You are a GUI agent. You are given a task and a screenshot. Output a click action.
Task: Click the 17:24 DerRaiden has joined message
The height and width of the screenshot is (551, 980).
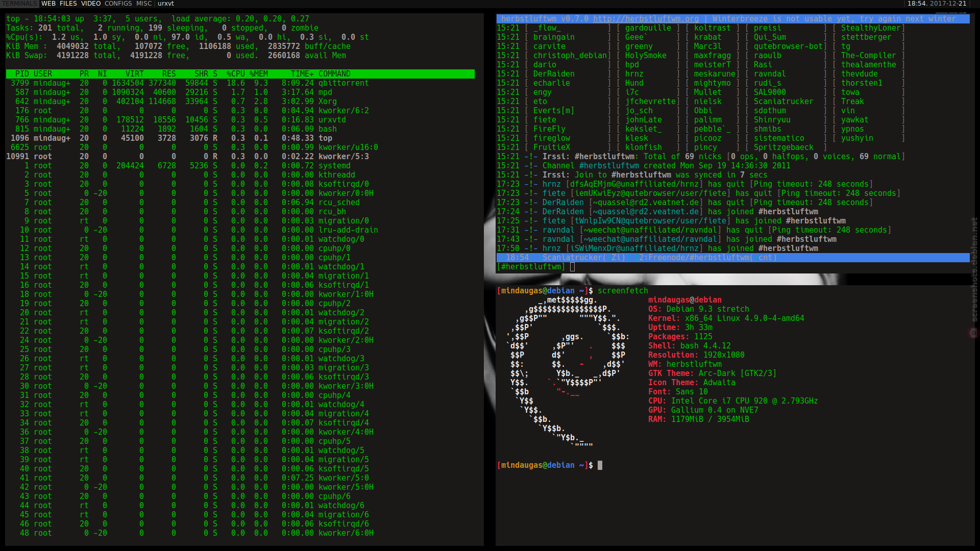coord(657,212)
